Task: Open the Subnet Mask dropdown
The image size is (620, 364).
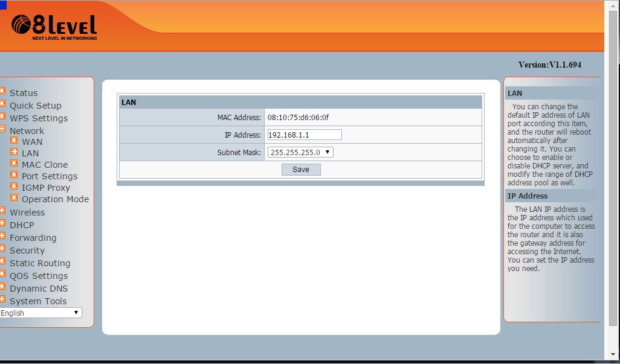Action: pos(300,152)
